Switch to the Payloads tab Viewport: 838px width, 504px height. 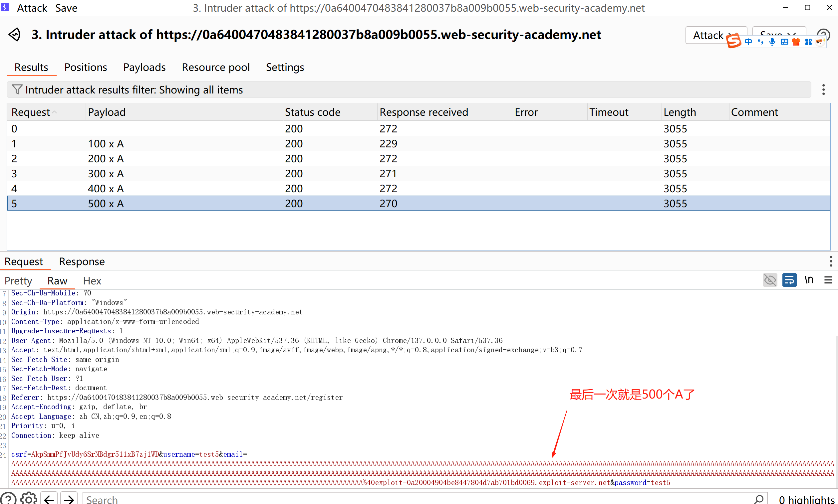[144, 67]
